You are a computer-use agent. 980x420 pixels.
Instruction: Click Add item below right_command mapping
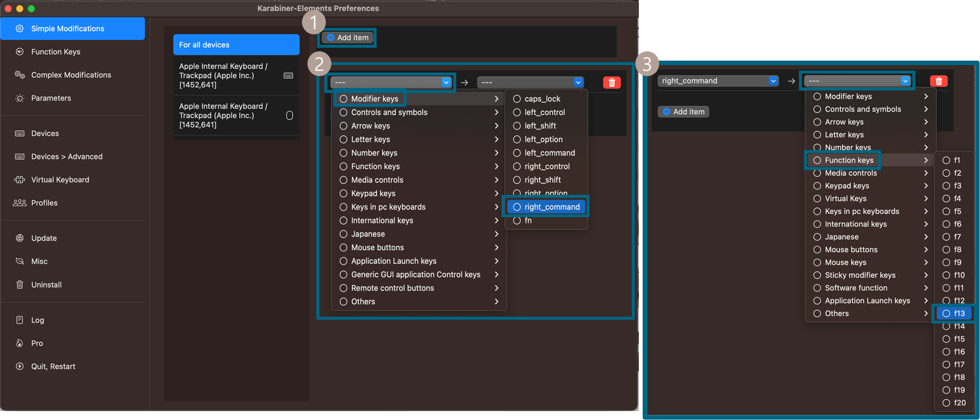pos(684,112)
